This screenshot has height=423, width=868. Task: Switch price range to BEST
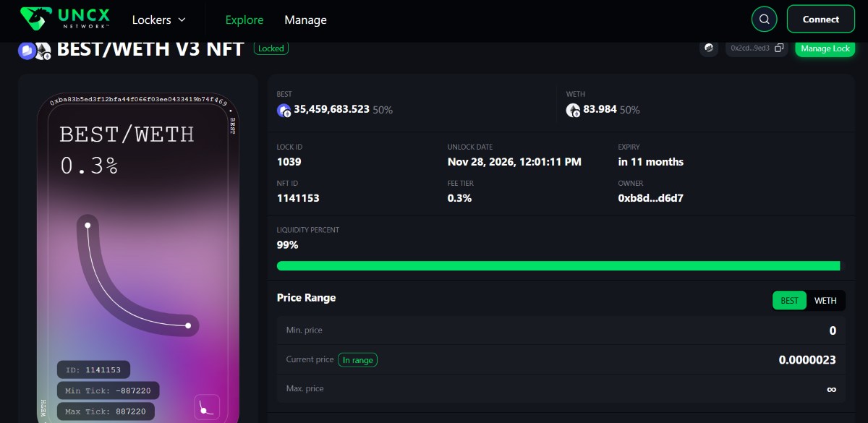click(x=790, y=301)
